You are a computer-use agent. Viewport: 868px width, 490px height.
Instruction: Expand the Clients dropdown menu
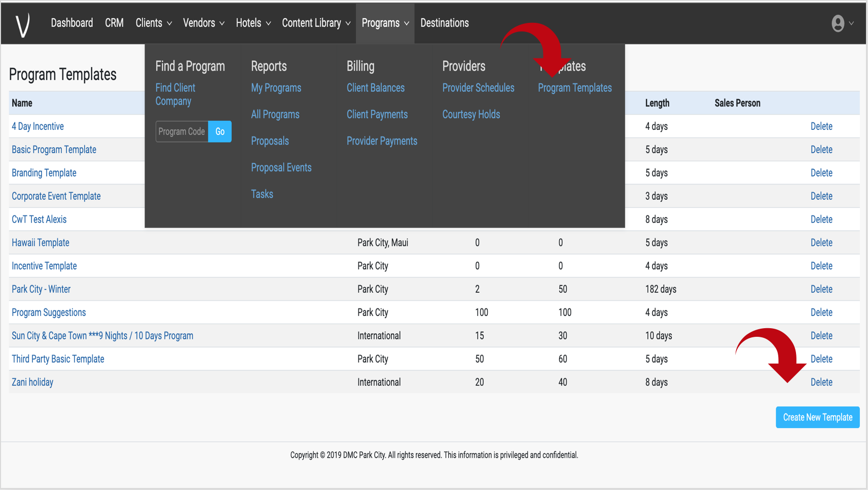point(154,23)
